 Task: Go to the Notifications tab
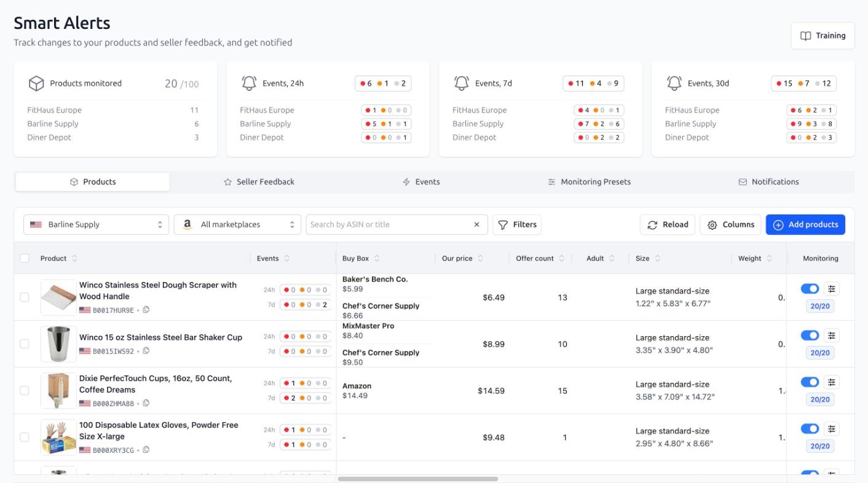[x=768, y=182]
